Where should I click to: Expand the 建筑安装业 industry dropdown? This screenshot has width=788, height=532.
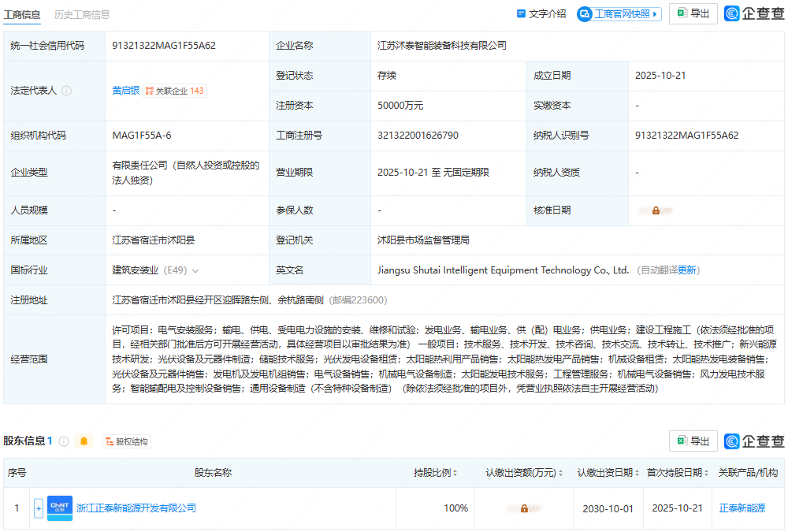pos(195,270)
